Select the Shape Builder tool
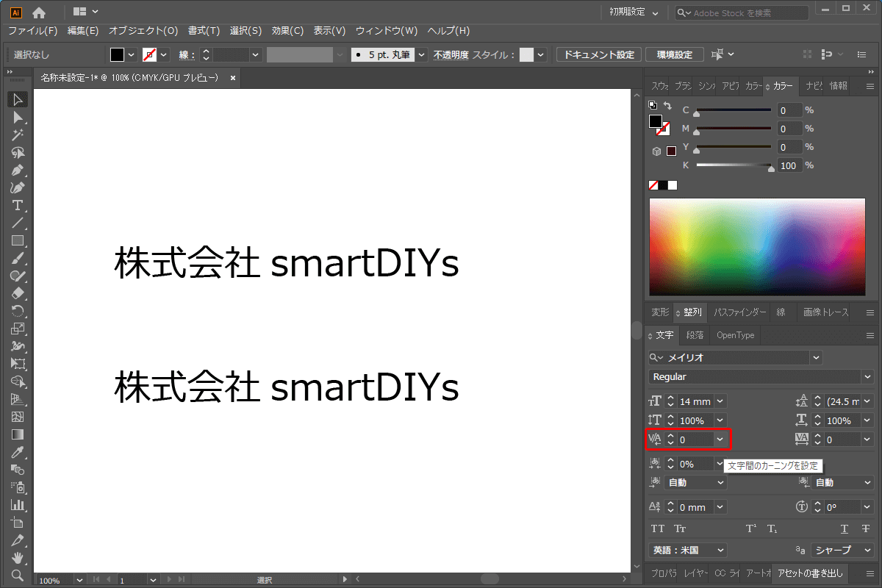Image resolution: width=882 pixels, height=588 pixels. point(18,381)
